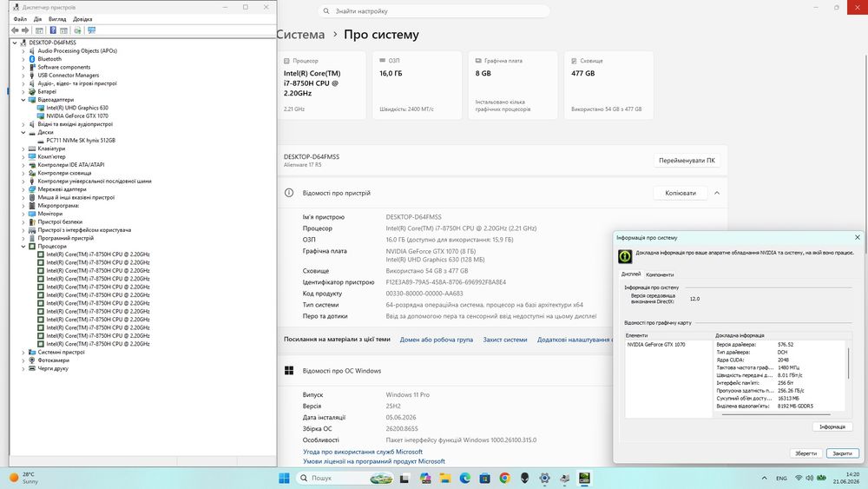
Task: Click the NVIDIA Control Panel taskbar icon
Action: (x=584, y=479)
